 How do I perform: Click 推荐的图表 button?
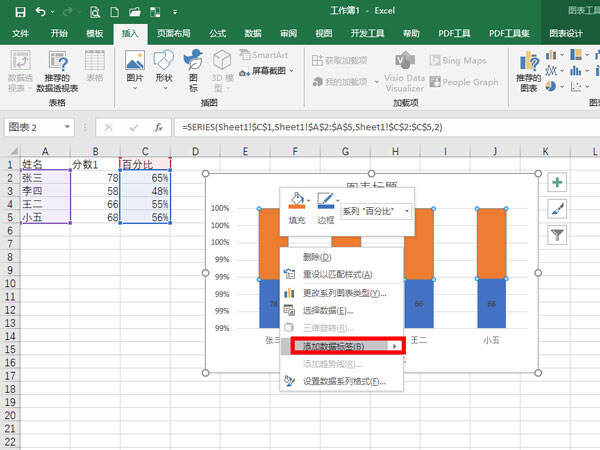pyautogui.click(x=529, y=72)
